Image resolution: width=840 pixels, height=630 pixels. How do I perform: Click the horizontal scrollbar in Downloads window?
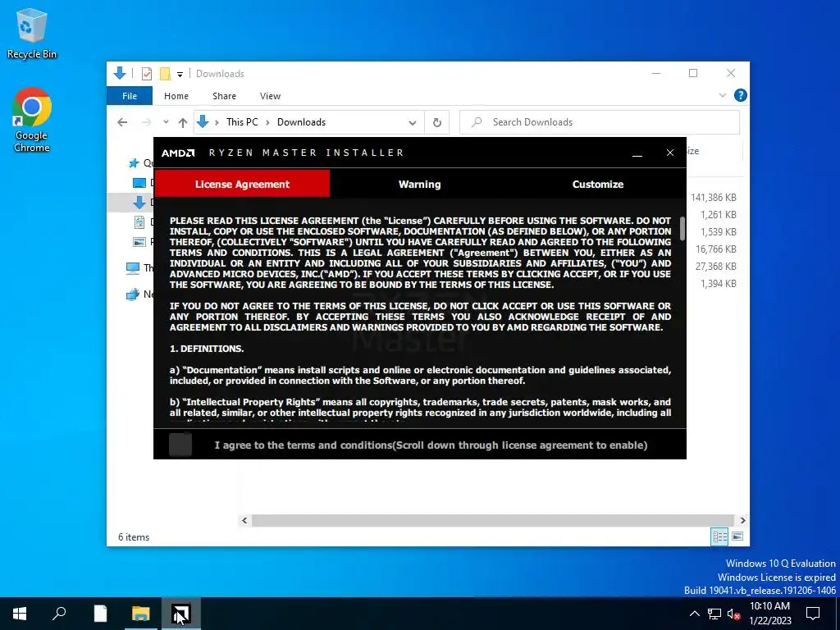click(x=492, y=520)
